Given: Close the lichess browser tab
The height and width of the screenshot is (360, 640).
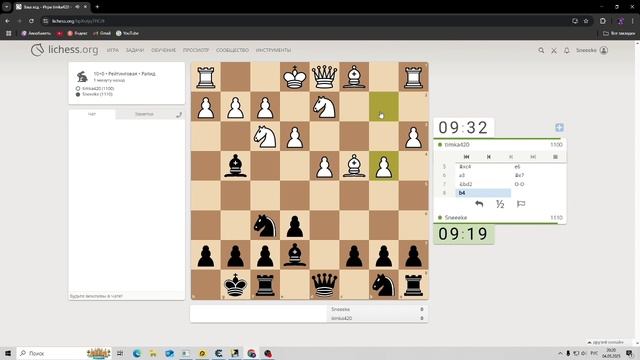Looking at the screenshot, I should 85,7.
